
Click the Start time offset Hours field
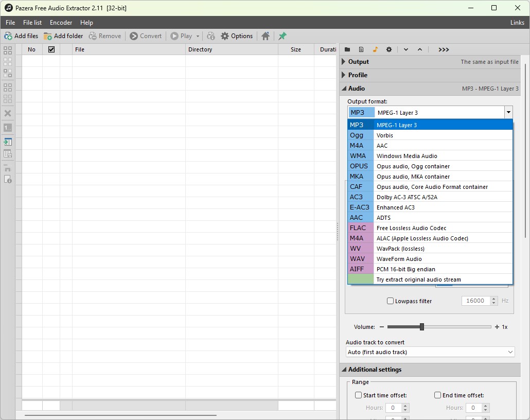393,408
